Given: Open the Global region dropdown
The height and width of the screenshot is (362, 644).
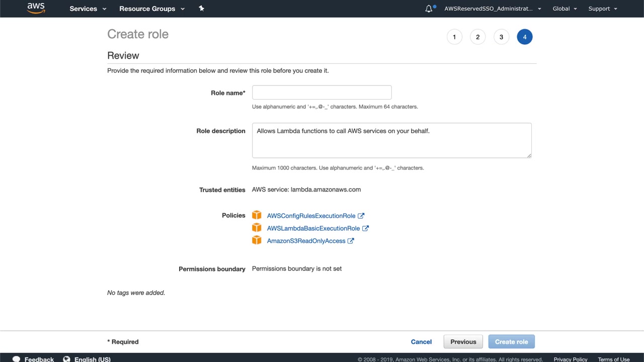Looking at the screenshot, I should coord(565,9).
